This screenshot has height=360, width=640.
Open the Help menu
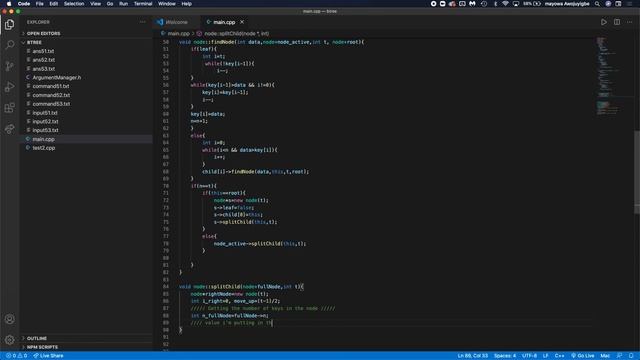click(187, 4)
